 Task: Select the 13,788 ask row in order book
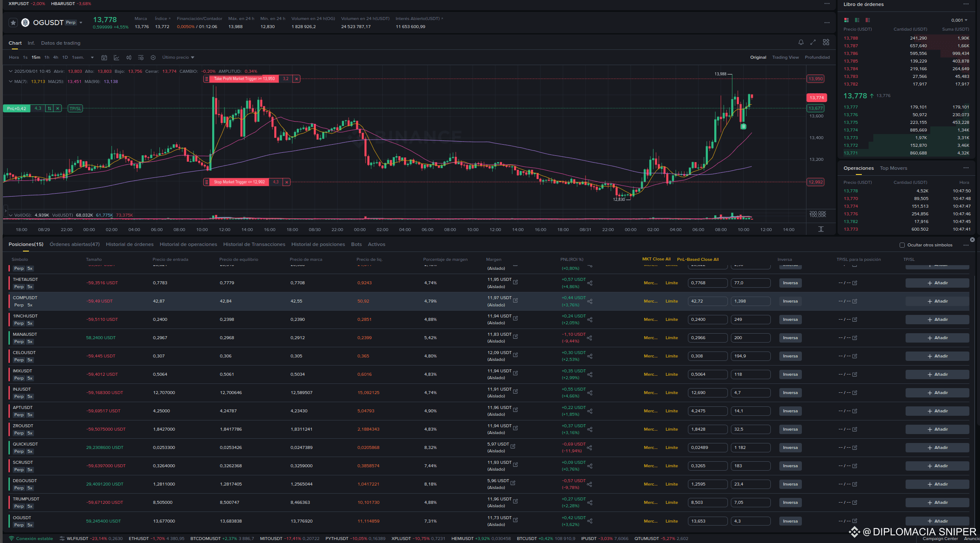point(906,38)
